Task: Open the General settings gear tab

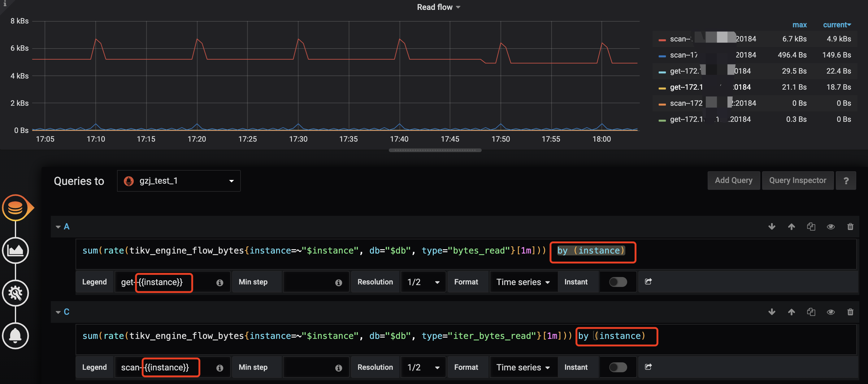Action: 15,293
